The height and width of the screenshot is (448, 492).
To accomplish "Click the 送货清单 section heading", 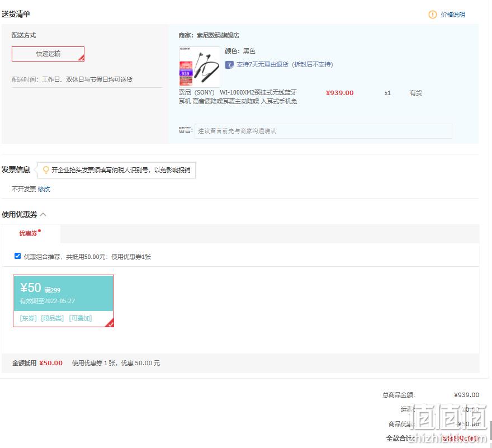I will (x=16, y=14).
